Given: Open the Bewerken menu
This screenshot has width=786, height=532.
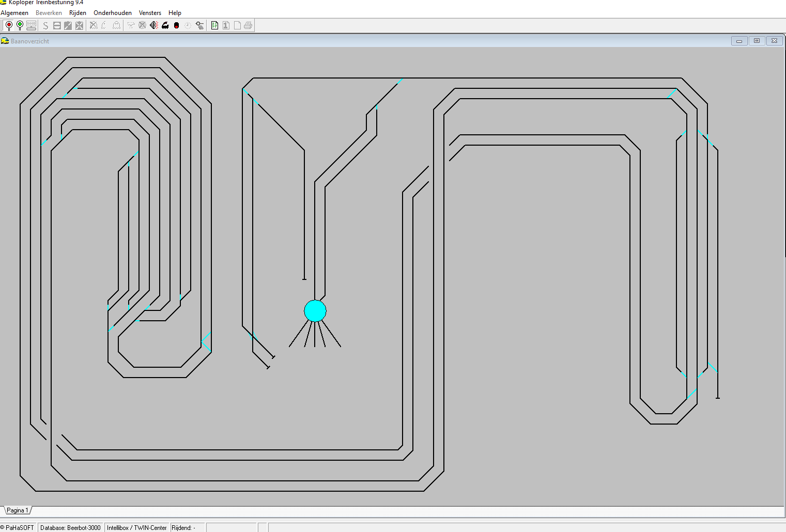Looking at the screenshot, I should (49, 13).
